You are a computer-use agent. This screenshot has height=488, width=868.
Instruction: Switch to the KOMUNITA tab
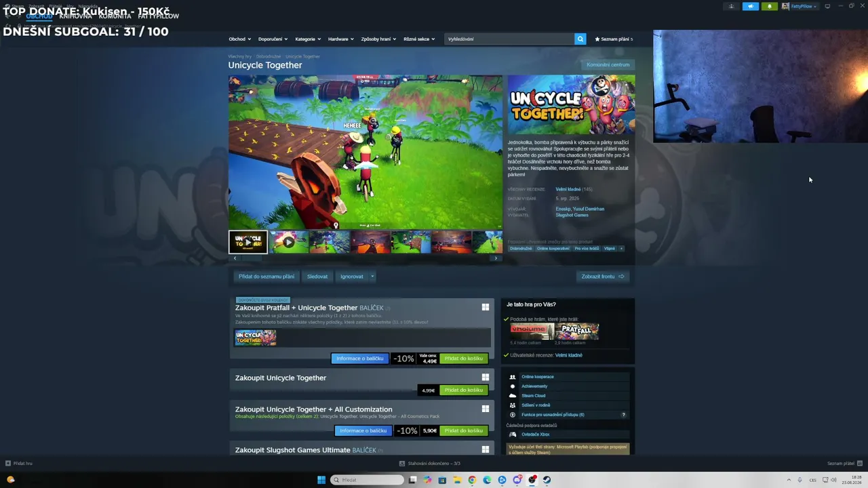pos(115,16)
